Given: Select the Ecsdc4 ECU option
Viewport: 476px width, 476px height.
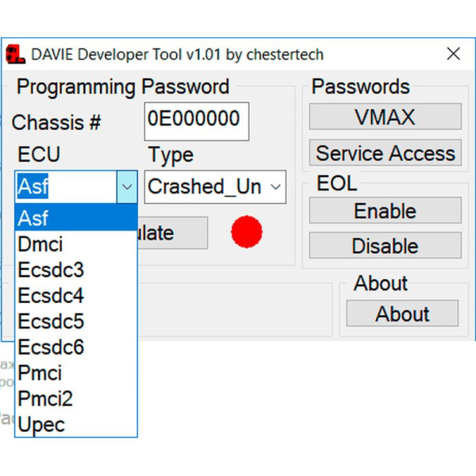Looking at the screenshot, I should click(x=75, y=296).
